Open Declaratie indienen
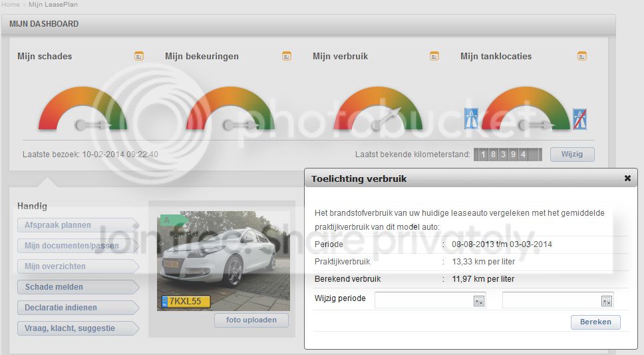 pos(78,308)
